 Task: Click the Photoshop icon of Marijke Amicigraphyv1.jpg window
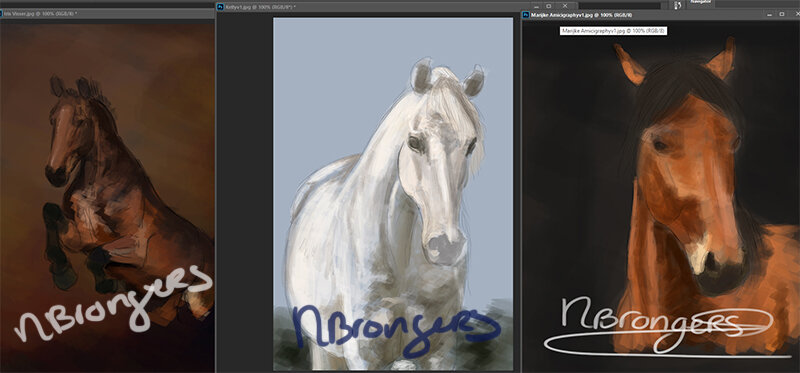526,15
